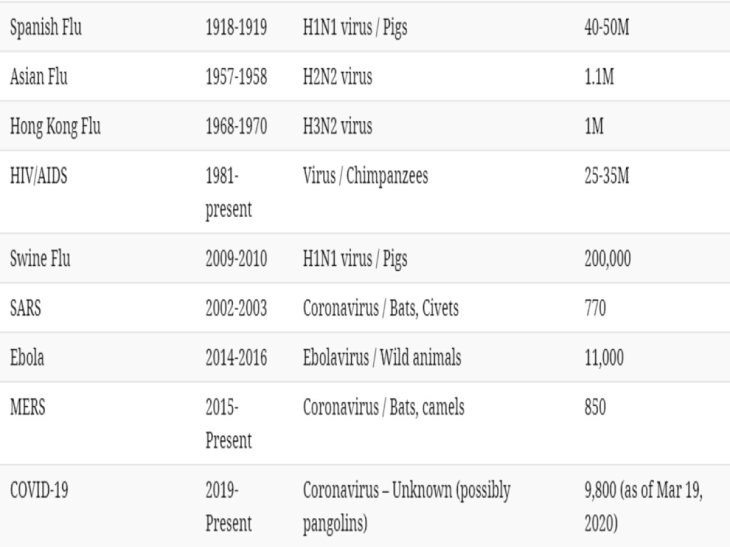
Task: Select the COVID-19 row label
Action: click(x=39, y=490)
